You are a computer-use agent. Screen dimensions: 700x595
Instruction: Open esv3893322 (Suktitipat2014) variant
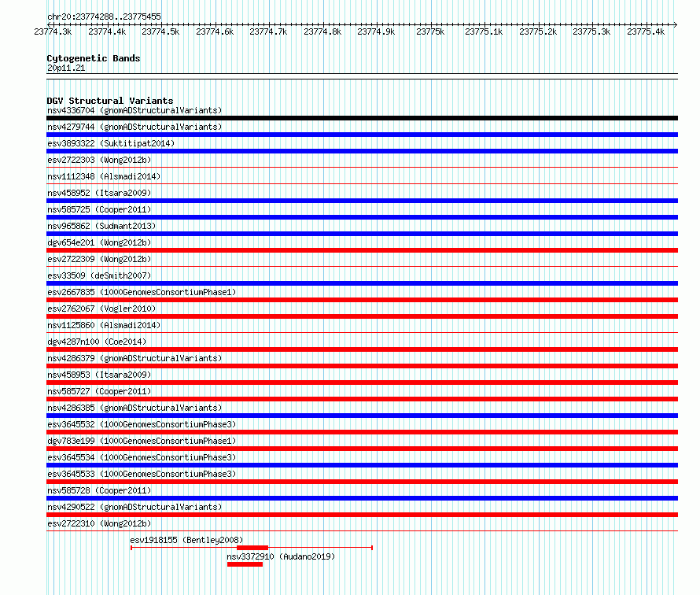click(x=111, y=143)
